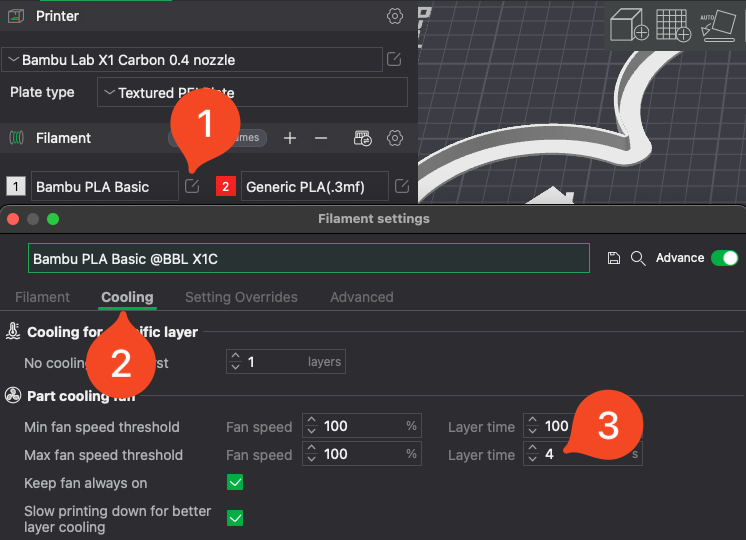
Task: Sync filament list from AMS icon
Action: tap(363, 138)
